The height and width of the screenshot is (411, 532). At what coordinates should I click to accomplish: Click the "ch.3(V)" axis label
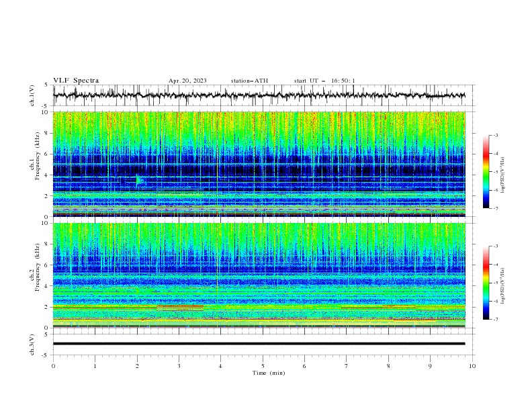[32, 345]
